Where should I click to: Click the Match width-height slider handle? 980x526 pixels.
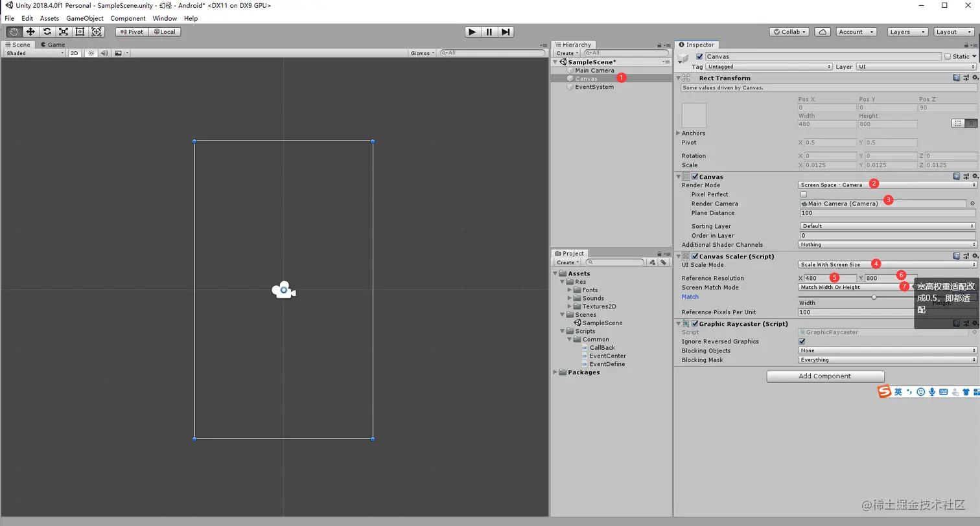pos(874,297)
